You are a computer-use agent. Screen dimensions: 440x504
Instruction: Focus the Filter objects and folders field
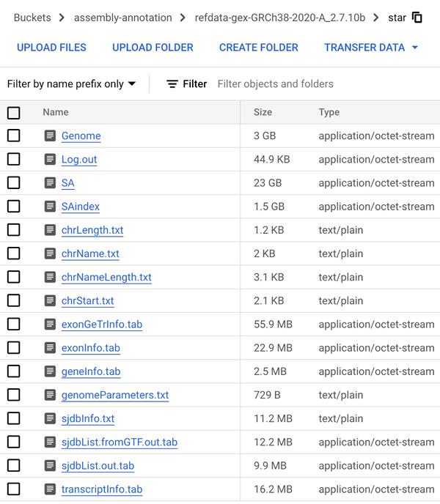[x=323, y=84]
